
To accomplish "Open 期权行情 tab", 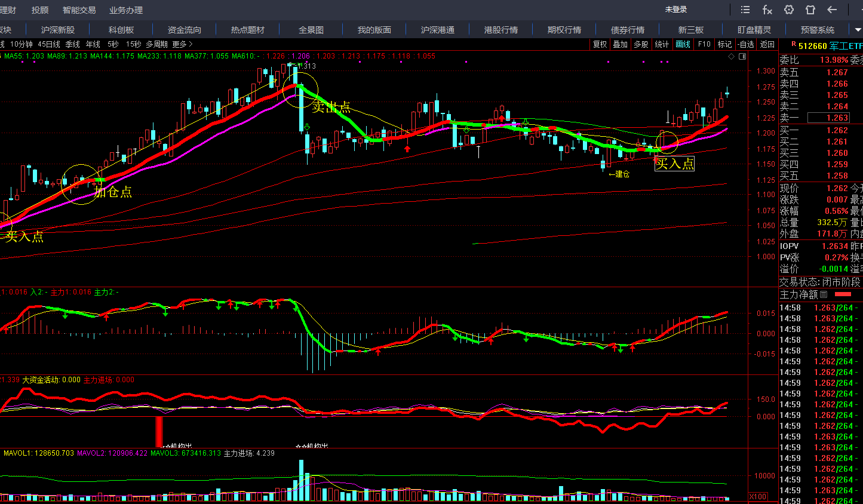I will coord(564,29).
